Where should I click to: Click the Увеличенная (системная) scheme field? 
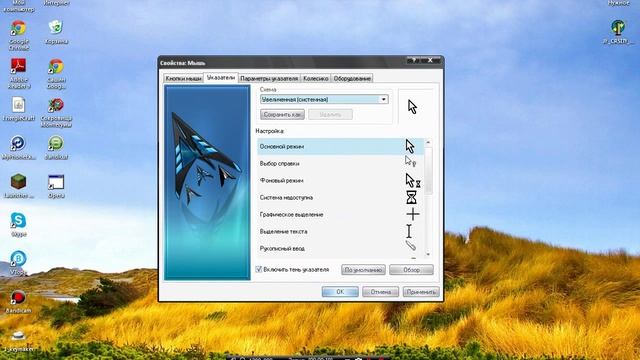(324, 99)
